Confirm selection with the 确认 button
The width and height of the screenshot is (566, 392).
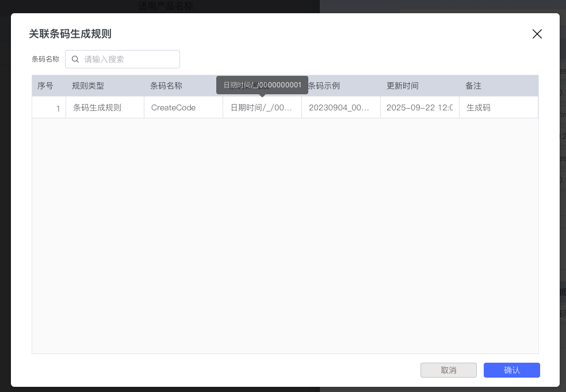[511, 370]
